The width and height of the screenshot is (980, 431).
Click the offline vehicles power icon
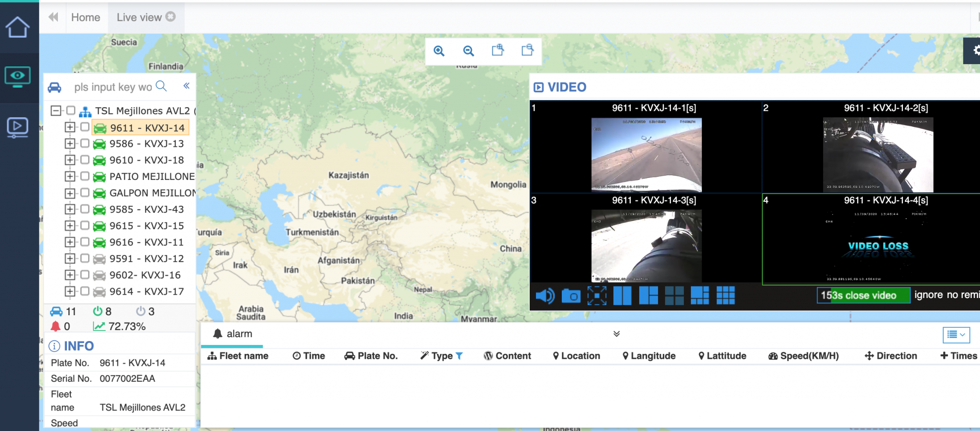click(x=141, y=311)
